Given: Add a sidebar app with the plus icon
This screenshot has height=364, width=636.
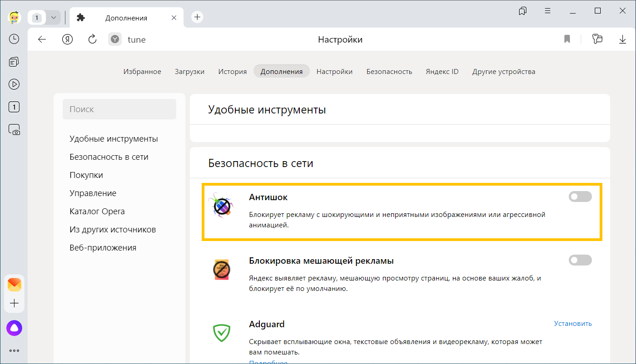Looking at the screenshot, I should point(14,303).
